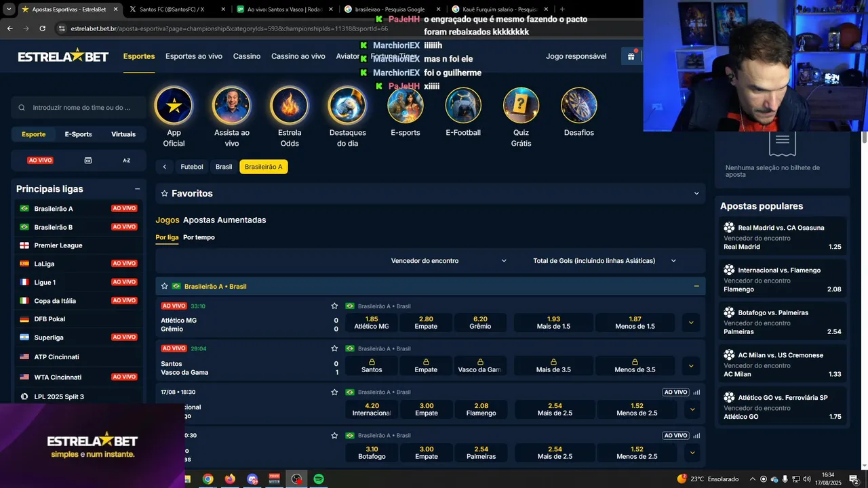Click the gift box promotions icon
Viewport: 868px width, 488px height.
[x=631, y=56]
